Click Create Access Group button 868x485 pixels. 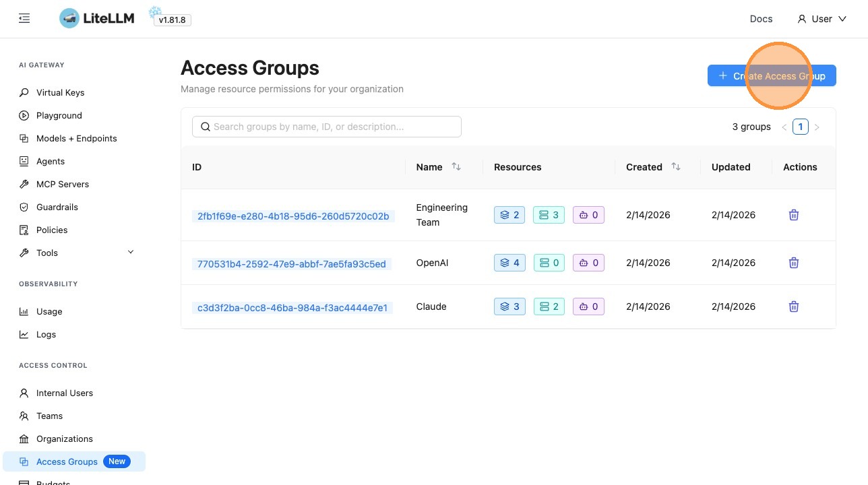coord(772,75)
